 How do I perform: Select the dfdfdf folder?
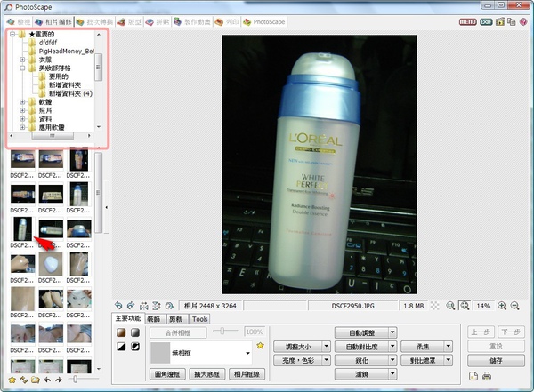[x=48, y=43]
